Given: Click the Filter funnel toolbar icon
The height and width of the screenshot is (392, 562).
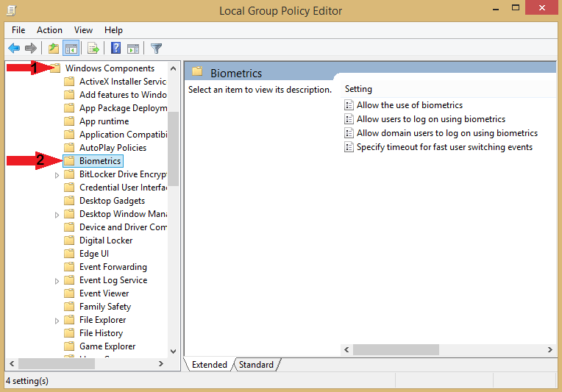Looking at the screenshot, I should point(156,49).
